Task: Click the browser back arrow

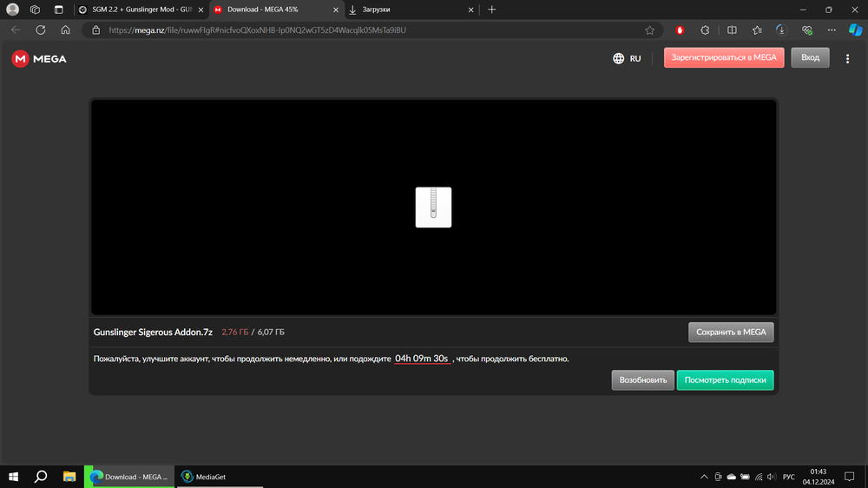Action: click(16, 30)
